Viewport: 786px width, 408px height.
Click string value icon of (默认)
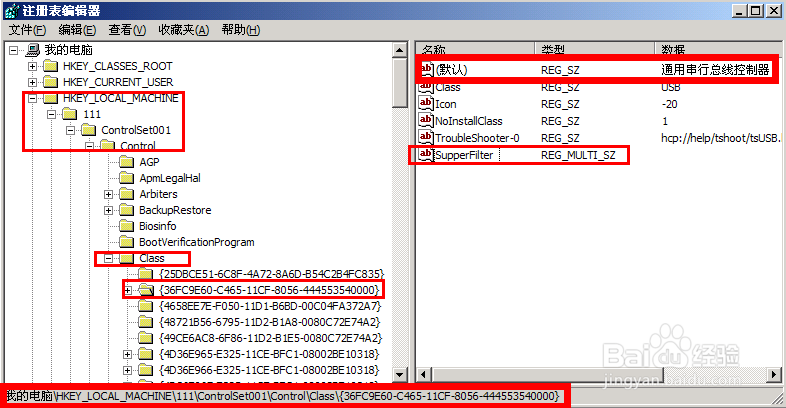click(426, 69)
